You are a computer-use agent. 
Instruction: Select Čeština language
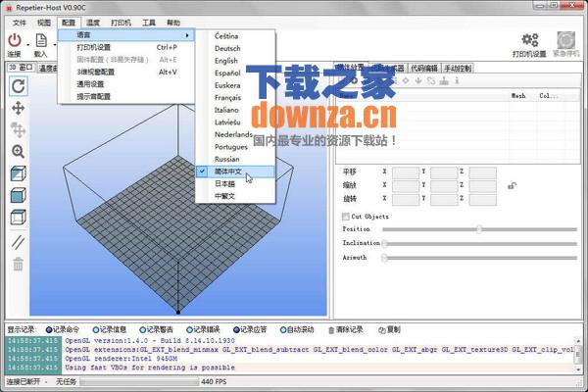226,36
